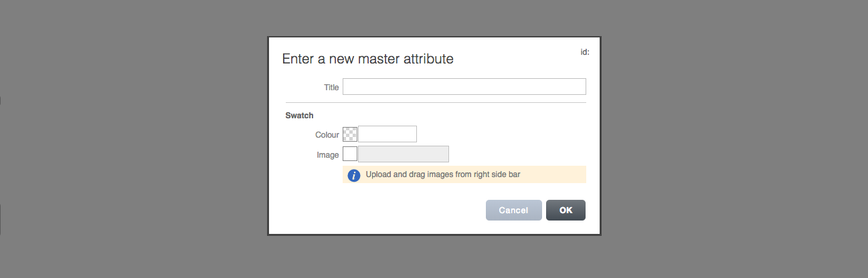868x278 pixels.
Task: Click the 'Image' field label
Action: [328, 155]
